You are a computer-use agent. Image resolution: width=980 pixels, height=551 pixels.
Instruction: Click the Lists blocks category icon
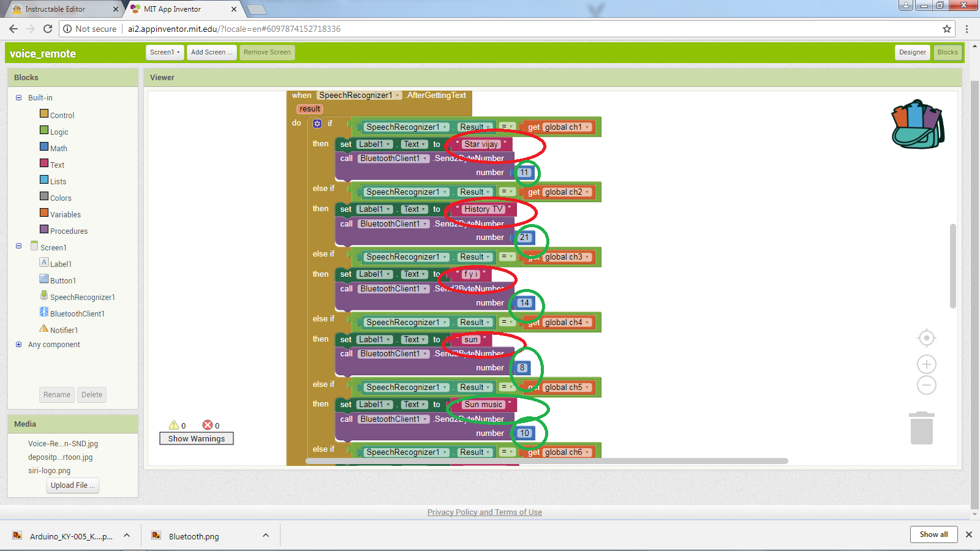44,179
